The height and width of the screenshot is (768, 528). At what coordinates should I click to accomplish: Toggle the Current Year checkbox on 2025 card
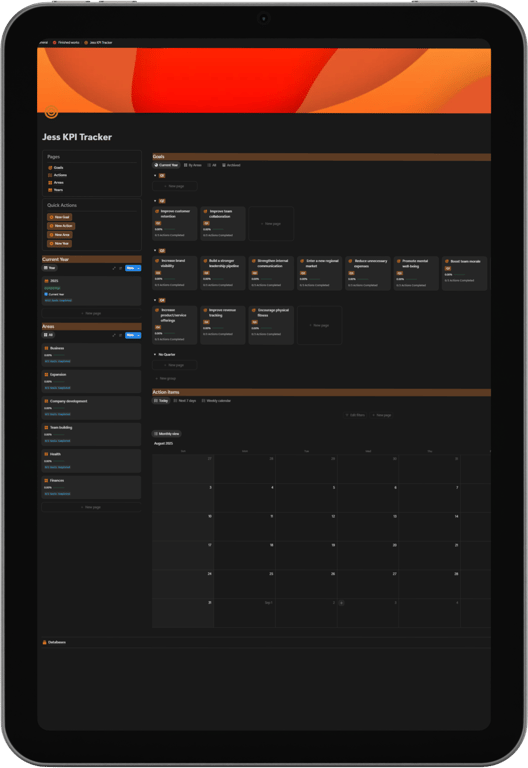(46, 294)
